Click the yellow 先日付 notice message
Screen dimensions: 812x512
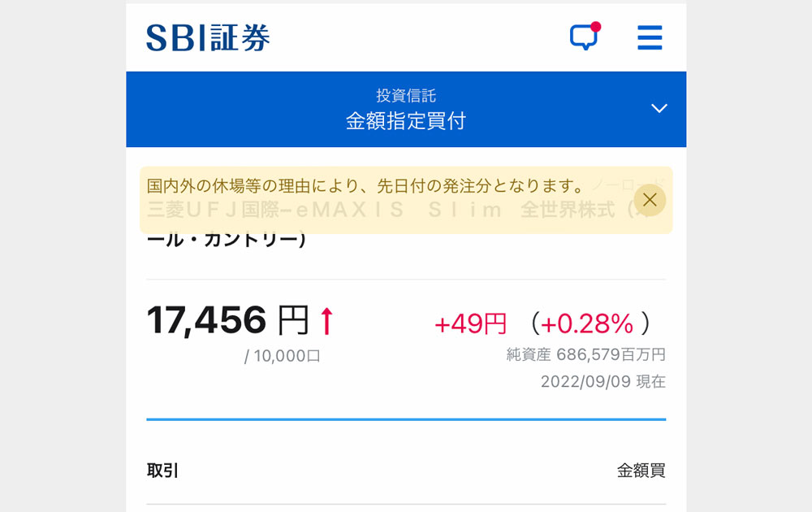(365, 185)
